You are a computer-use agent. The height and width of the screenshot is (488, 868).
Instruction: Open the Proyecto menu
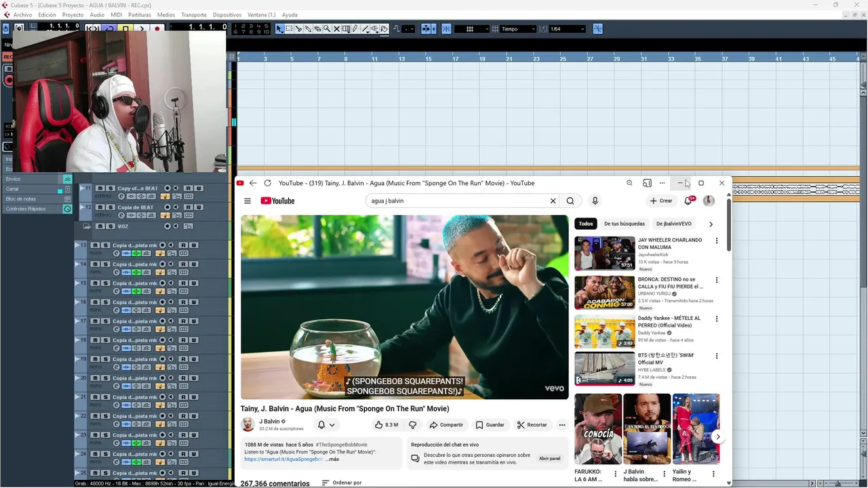tap(73, 15)
